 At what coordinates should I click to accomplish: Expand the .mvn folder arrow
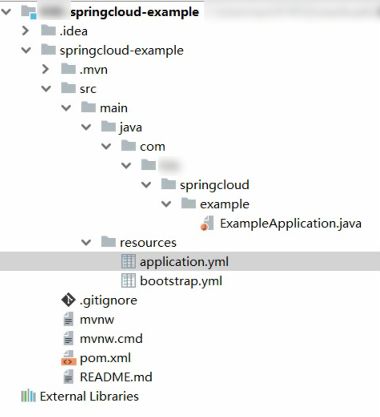[x=45, y=69]
